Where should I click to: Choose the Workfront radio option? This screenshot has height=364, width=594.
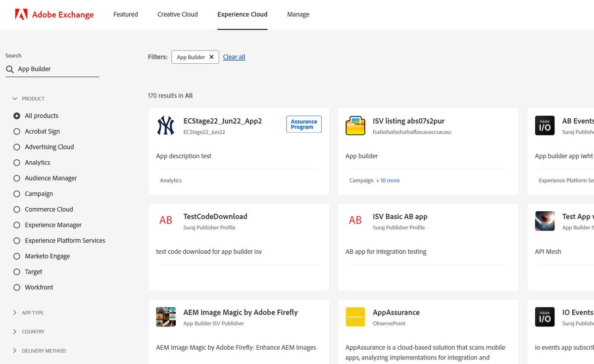tap(17, 287)
